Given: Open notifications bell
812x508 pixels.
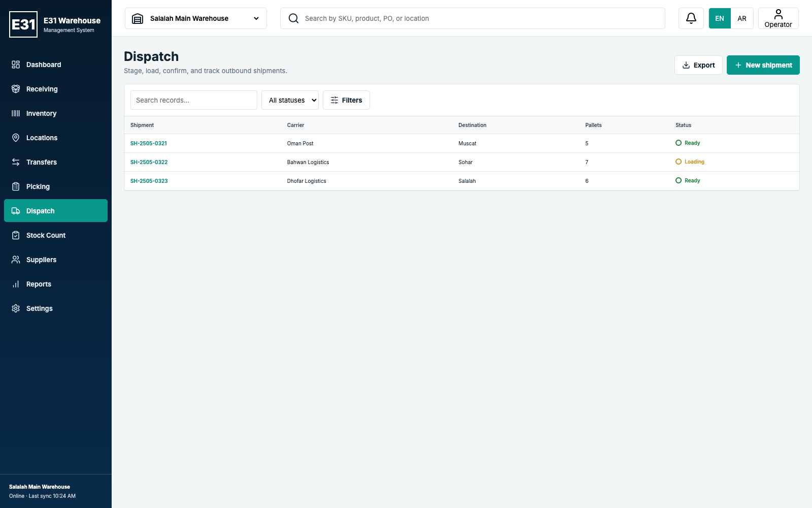Looking at the screenshot, I should click(691, 18).
